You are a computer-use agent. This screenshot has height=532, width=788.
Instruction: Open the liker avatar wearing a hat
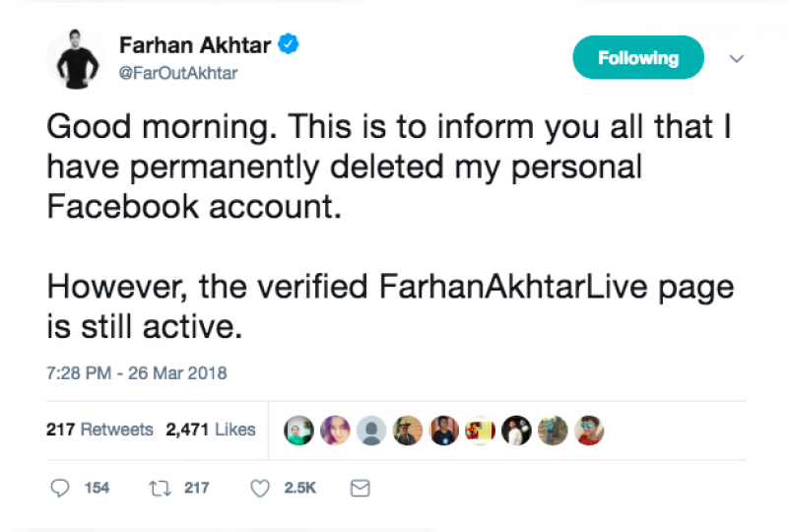point(408,431)
